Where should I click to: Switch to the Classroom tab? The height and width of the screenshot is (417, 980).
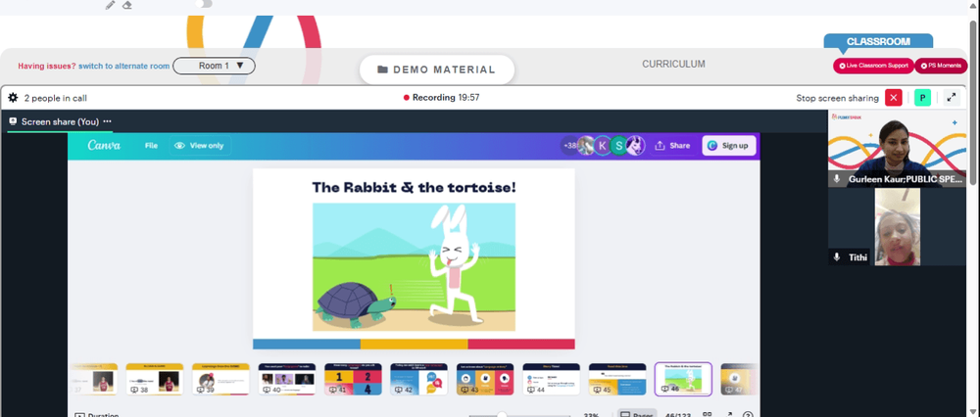pyautogui.click(x=878, y=41)
